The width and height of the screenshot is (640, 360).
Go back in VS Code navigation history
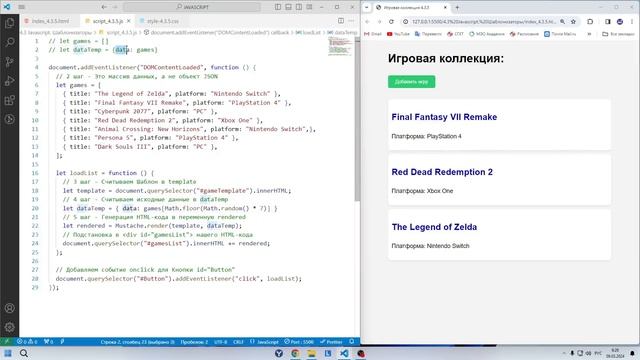pos(104,7)
